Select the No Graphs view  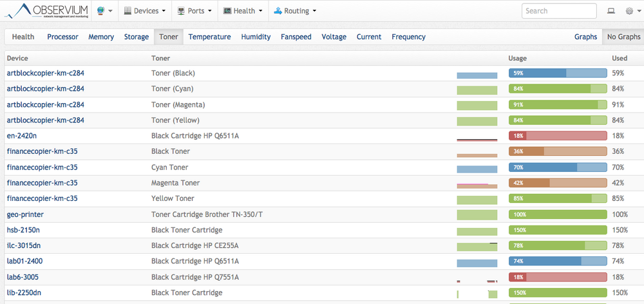(x=623, y=37)
